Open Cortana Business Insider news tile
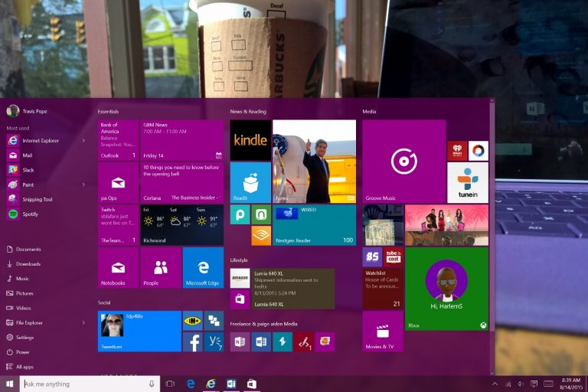 tap(182, 183)
